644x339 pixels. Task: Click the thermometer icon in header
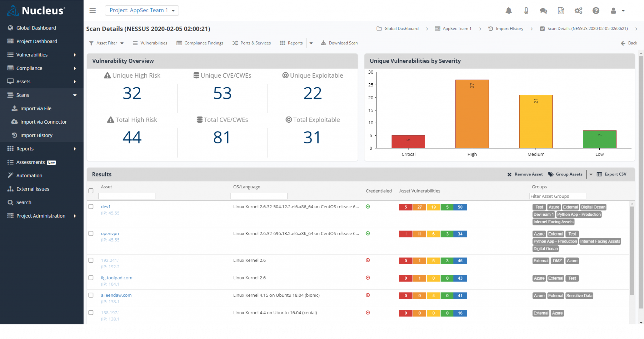pos(526,11)
